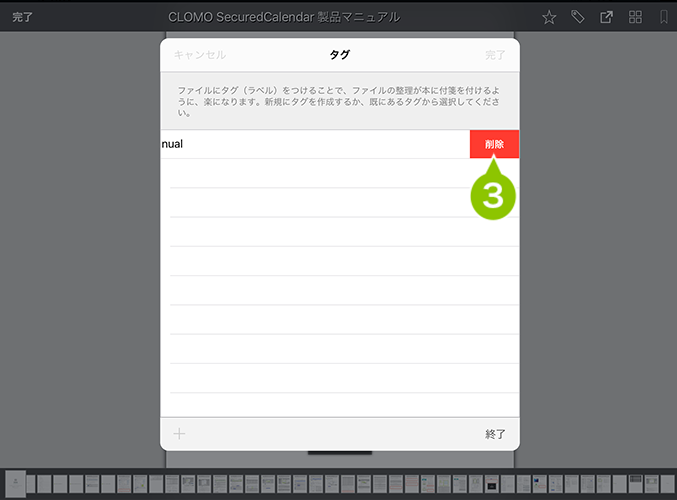This screenshot has width=677, height=500.
Task: Select the enlarged first page thumbnail
Action: 16,484
